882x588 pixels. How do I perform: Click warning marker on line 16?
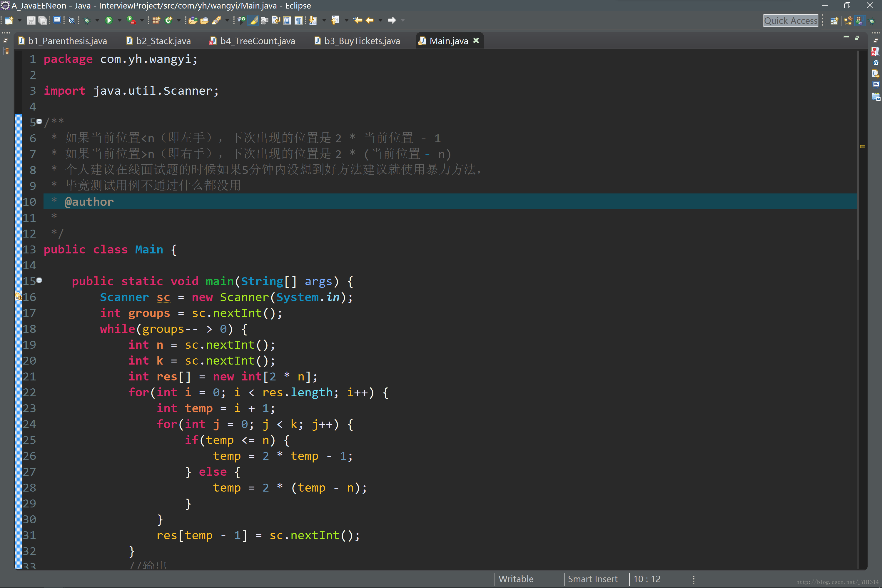(18, 297)
